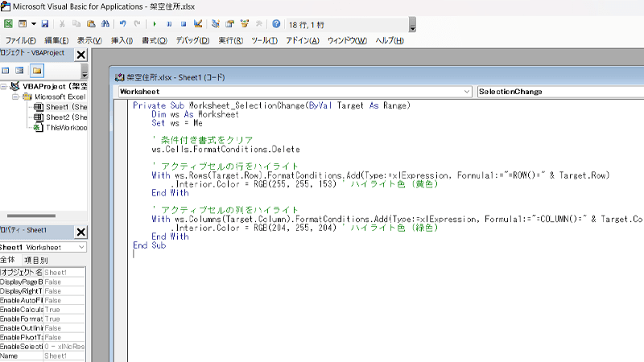Switch to Excel using the green Excel icon
The height and width of the screenshot is (362, 644).
click(8, 24)
